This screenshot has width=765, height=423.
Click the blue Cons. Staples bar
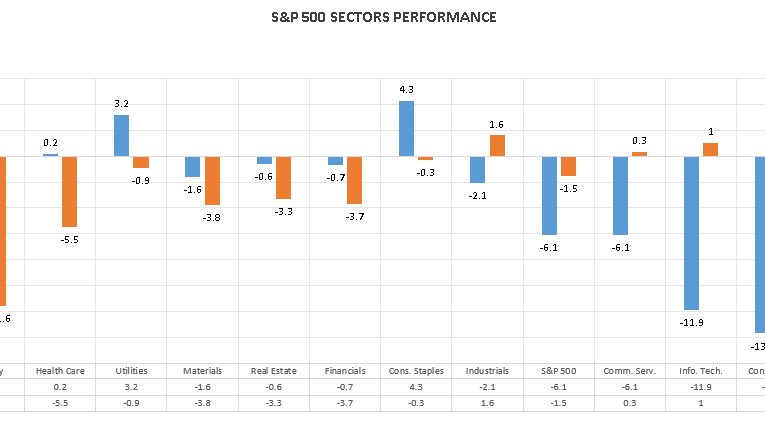point(407,128)
